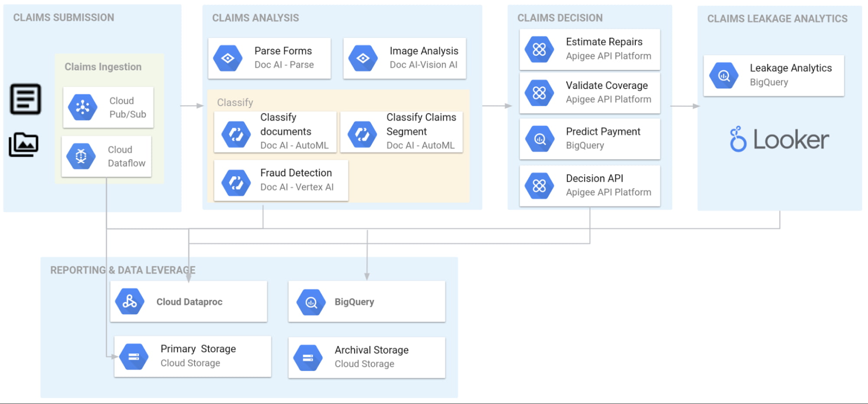This screenshot has height=404, width=868.
Task: Select the 'Classify' group label
Action: 235,103
